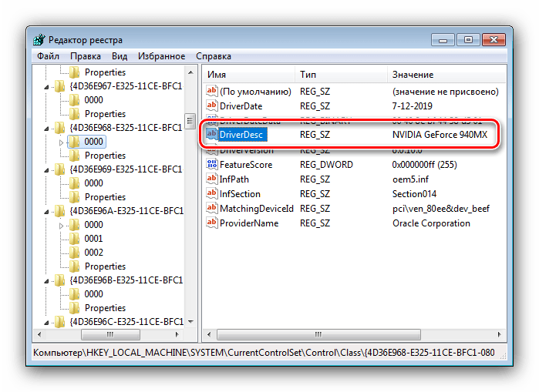This screenshot has height=392, width=539.
Task: Expand the 0000 subkey under 4D36E96A
Action: [61, 226]
